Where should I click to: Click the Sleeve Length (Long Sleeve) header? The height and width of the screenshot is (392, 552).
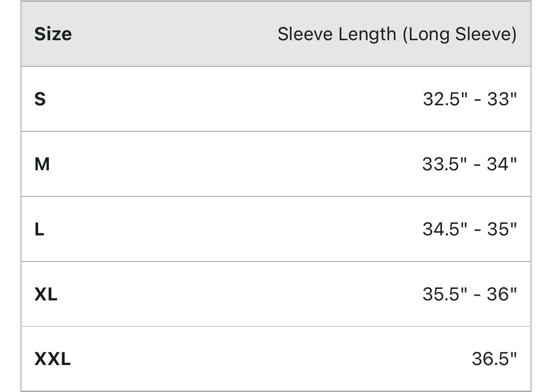click(x=397, y=34)
